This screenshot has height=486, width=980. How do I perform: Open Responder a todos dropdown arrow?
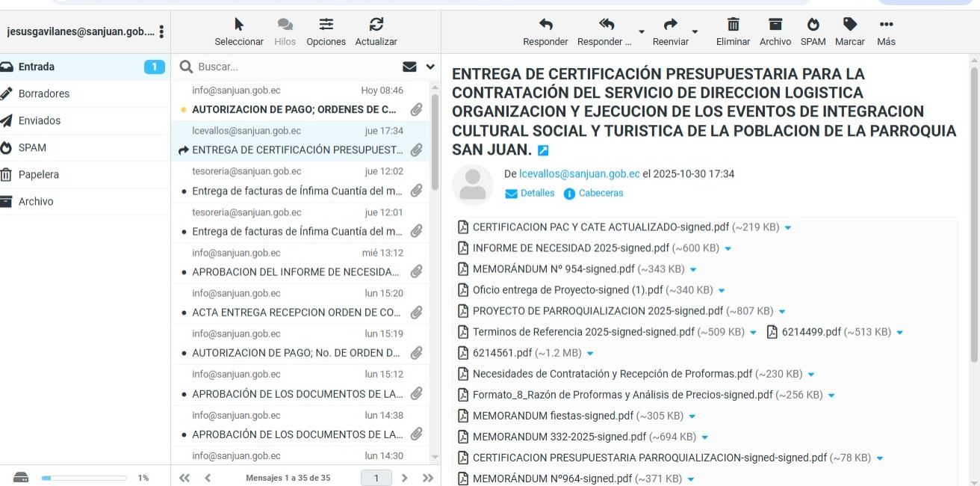641,31
